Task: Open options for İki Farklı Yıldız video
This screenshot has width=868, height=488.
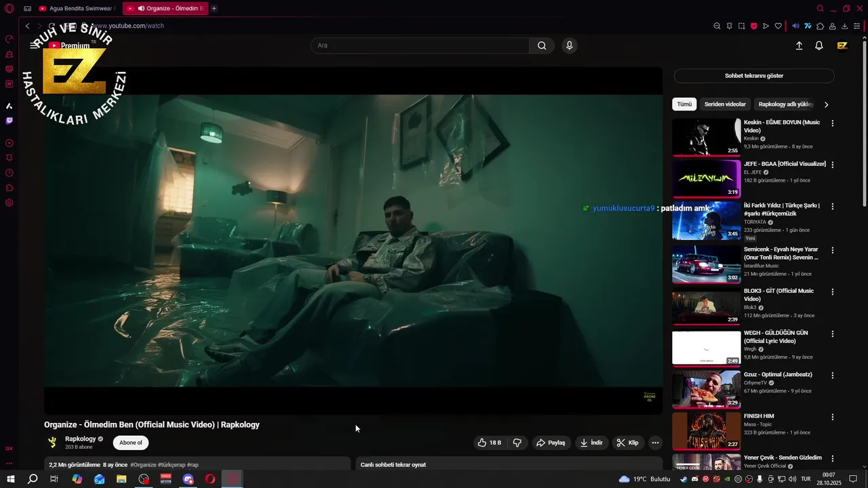Action: click(x=833, y=206)
